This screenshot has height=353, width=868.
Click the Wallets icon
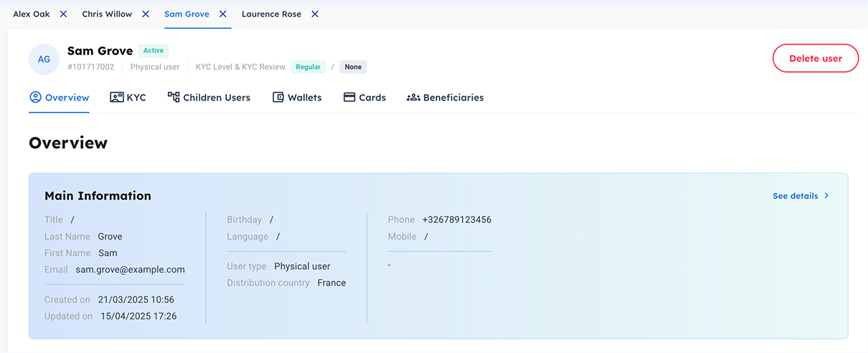tap(278, 97)
